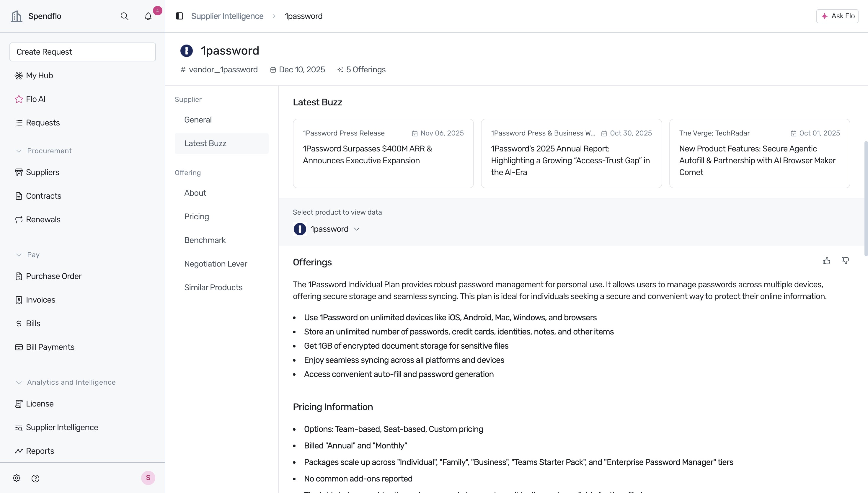The width and height of the screenshot is (868, 493).
Task: Select the Benchmark tab
Action: 222,240
